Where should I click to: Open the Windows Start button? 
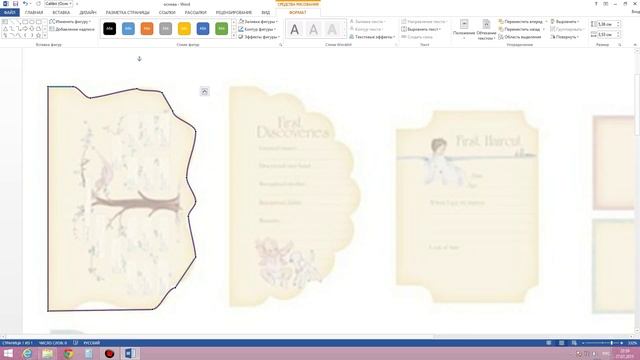8,353
